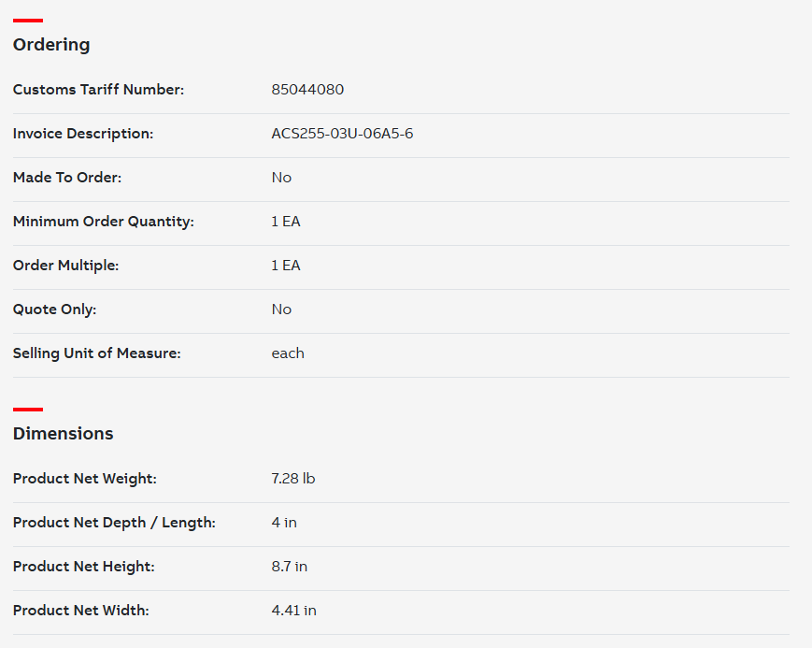
Task: Click the Customs Tariff Number label
Action: [98, 89]
